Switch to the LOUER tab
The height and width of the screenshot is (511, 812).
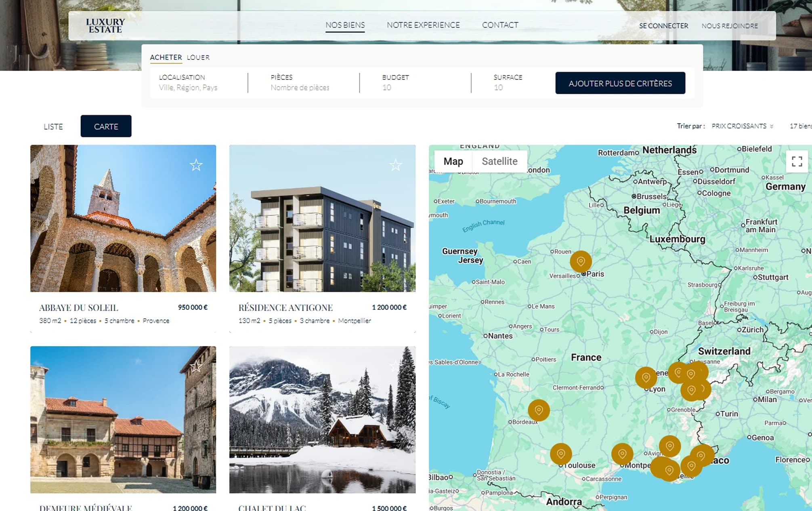197,57
